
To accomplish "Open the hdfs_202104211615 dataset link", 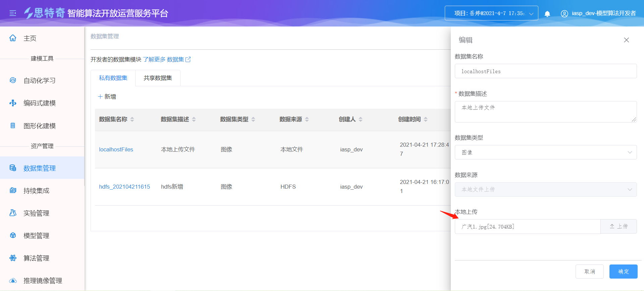I will (x=124, y=187).
